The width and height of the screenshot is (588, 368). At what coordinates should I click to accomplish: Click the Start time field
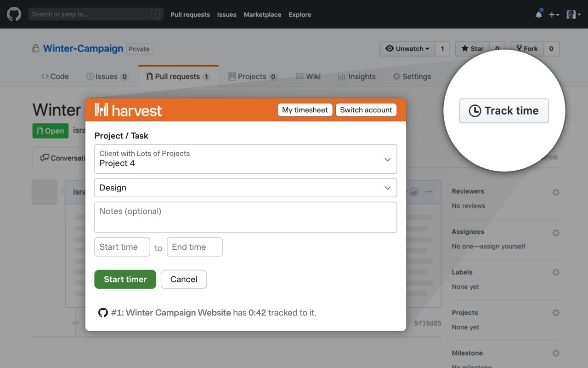[x=122, y=247]
